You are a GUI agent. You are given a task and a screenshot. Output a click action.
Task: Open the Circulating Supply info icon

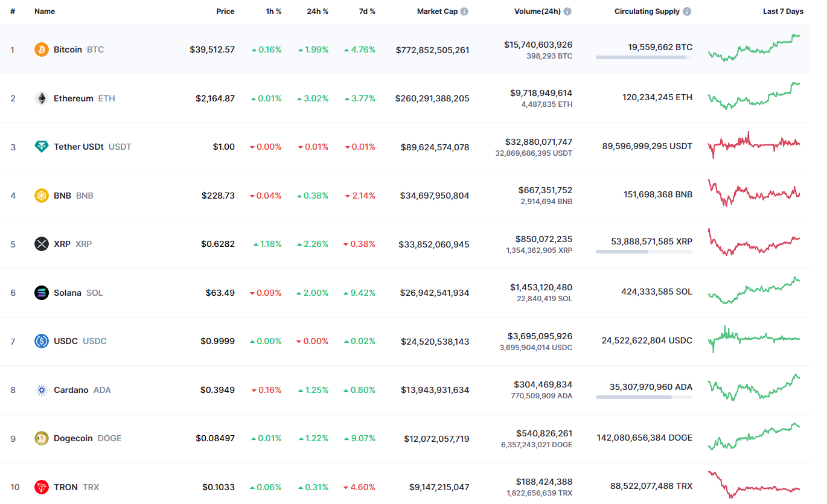(687, 11)
